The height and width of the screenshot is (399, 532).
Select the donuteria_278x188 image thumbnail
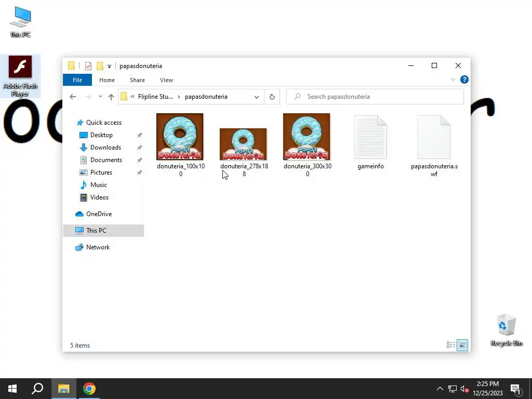coord(243,144)
